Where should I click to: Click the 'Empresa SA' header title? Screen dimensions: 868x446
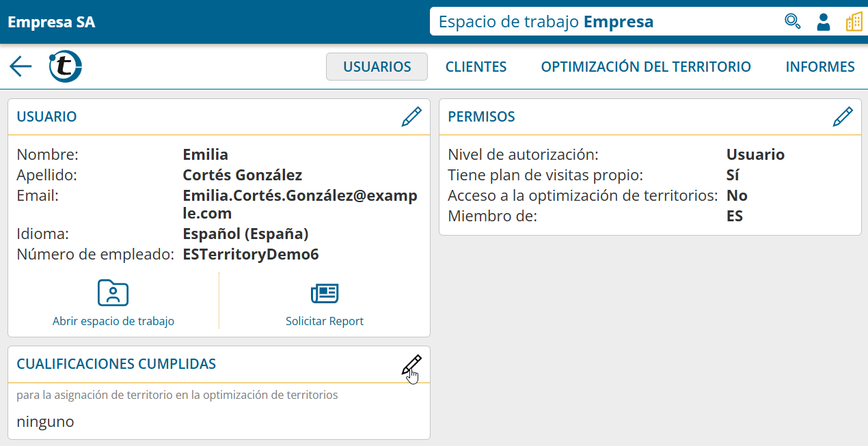click(51, 23)
